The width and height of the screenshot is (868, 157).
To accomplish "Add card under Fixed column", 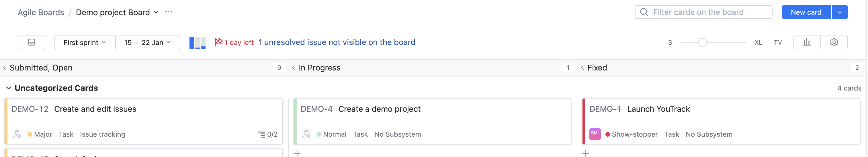I will coord(586,153).
